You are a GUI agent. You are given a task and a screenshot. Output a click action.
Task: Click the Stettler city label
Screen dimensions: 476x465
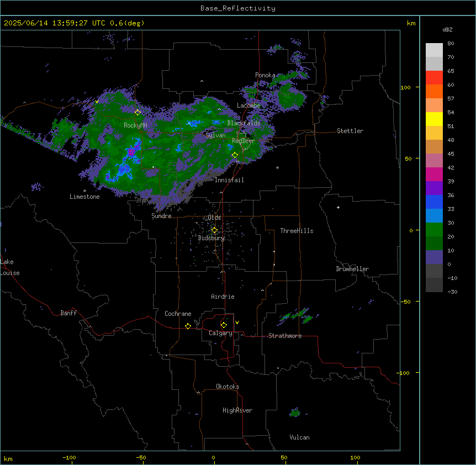click(x=350, y=131)
